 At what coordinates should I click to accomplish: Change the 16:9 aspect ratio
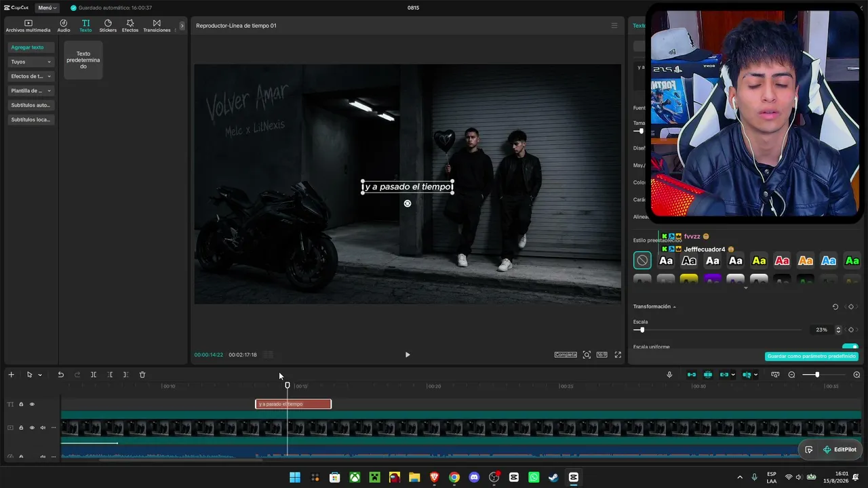click(601, 354)
